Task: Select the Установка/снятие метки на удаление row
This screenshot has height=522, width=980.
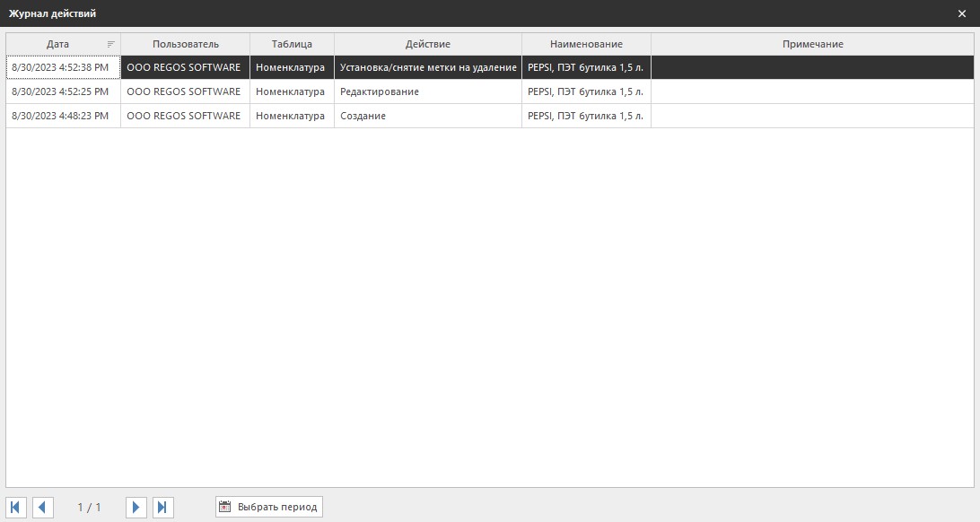Action: coord(427,67)
